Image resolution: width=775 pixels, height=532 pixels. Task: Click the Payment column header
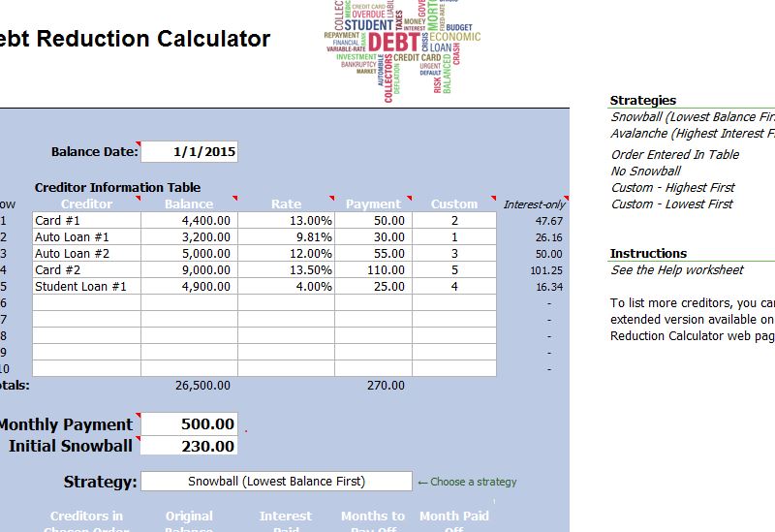click(x=373, y=203)
